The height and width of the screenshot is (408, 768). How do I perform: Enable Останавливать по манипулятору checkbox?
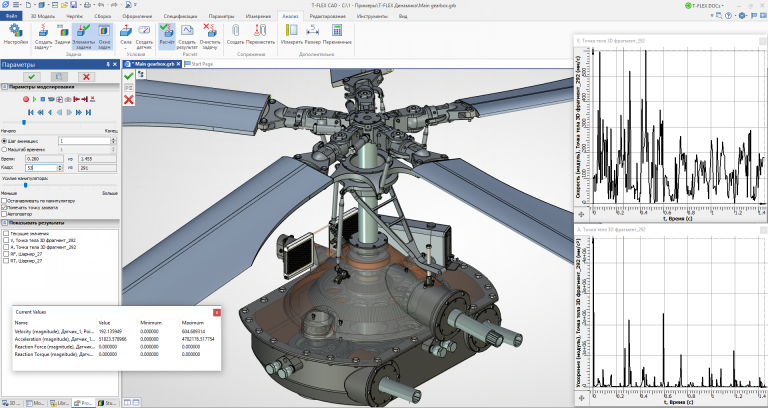5,199
